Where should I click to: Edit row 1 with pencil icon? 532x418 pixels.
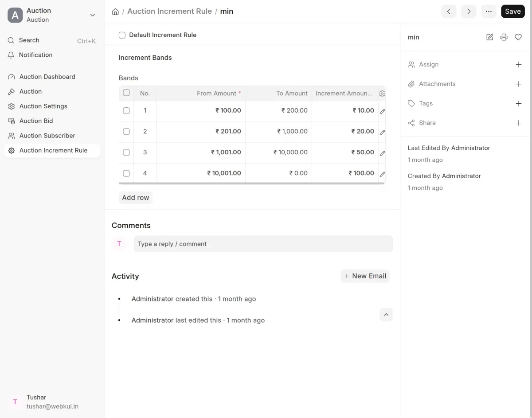coord(382,111)
